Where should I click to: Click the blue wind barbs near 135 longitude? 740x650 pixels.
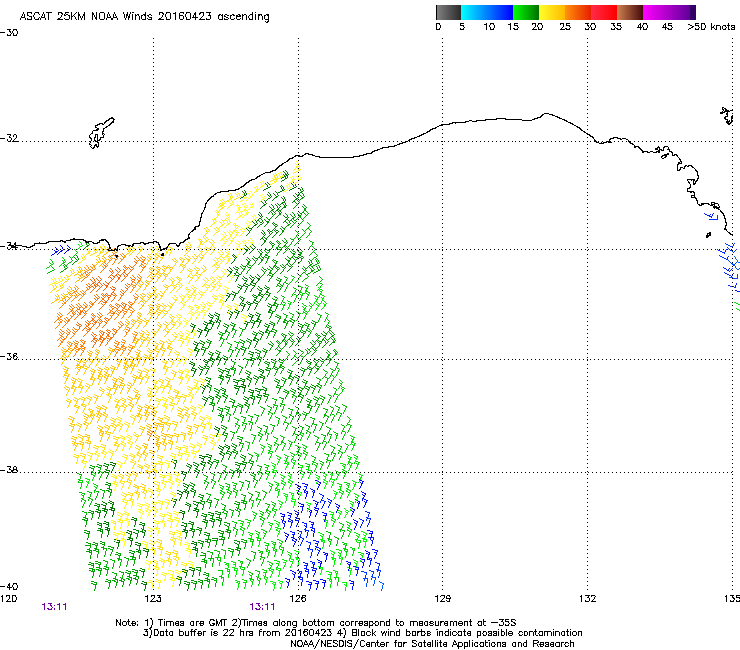[727, 267]
